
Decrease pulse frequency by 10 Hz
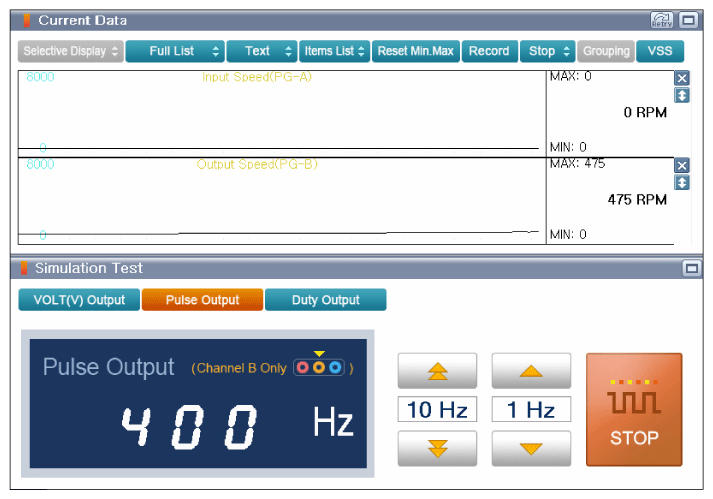tap(437, 449)
